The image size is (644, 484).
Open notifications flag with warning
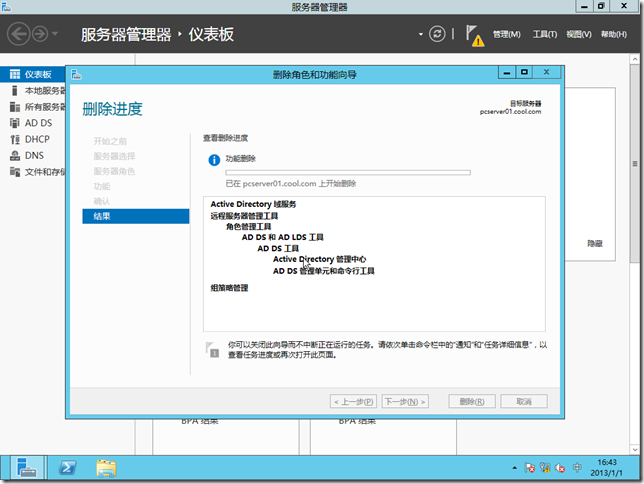tap(474, 35)
